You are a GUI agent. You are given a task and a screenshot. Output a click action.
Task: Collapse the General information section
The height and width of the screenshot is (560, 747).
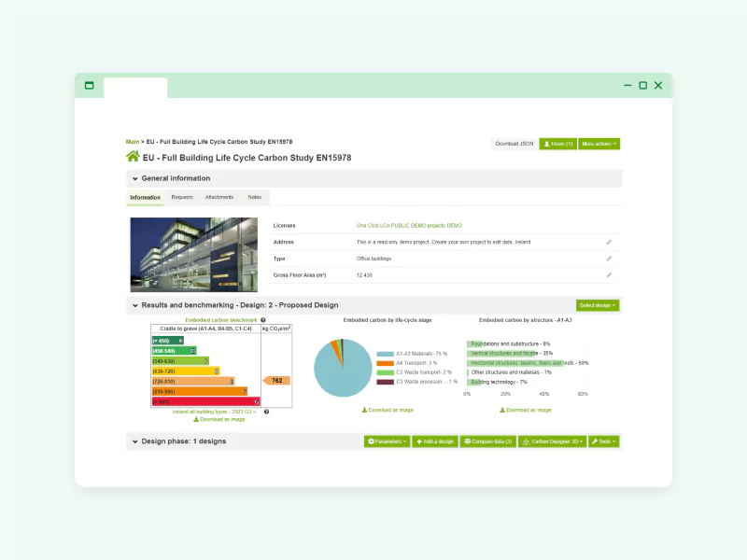(x=134, y=178)
